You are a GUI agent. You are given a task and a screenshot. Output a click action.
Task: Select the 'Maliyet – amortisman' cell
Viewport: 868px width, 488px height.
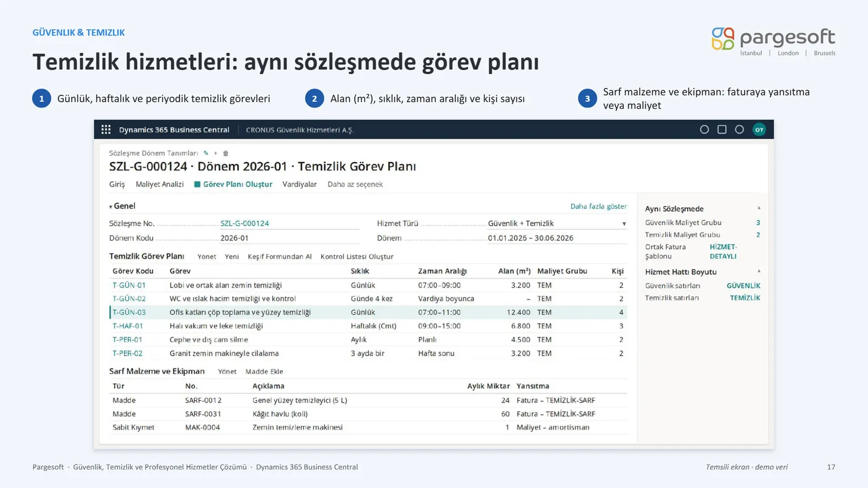coord(553,427)
